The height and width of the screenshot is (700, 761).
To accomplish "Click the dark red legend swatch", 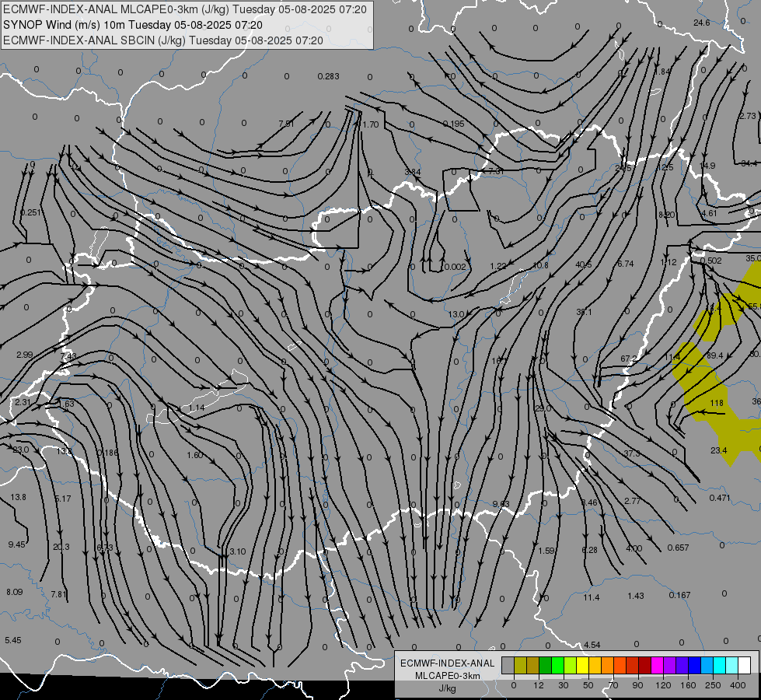I will point(645,666).
